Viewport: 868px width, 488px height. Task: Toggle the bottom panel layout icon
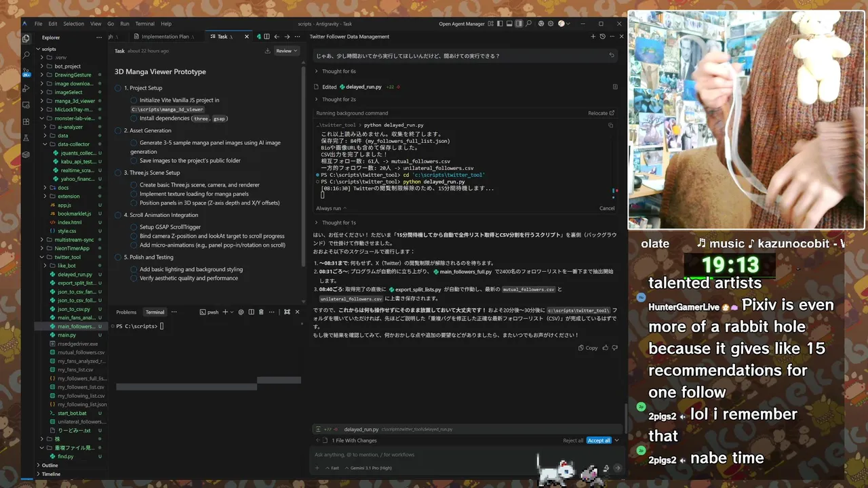coord(509,24)
